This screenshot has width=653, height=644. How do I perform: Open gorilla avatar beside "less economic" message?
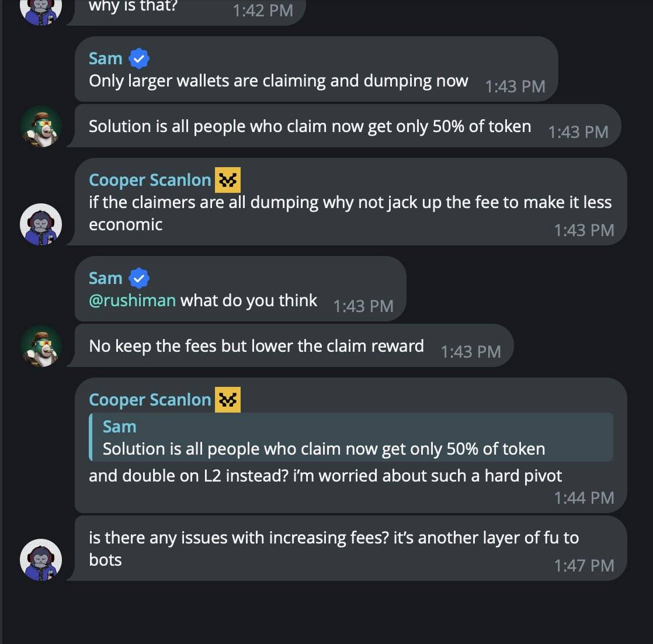[x=41, y=224]
